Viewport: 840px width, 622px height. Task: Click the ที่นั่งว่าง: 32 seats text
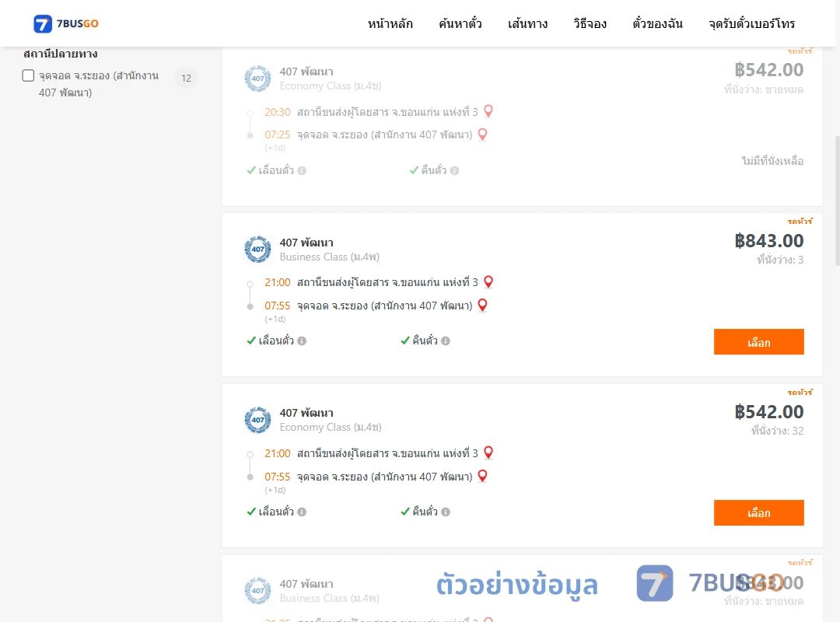pyautogui.click(x=777, y=431)
